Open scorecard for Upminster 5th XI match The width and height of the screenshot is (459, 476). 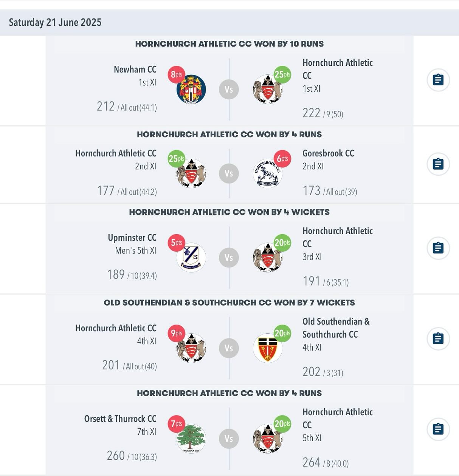(438, 248)
